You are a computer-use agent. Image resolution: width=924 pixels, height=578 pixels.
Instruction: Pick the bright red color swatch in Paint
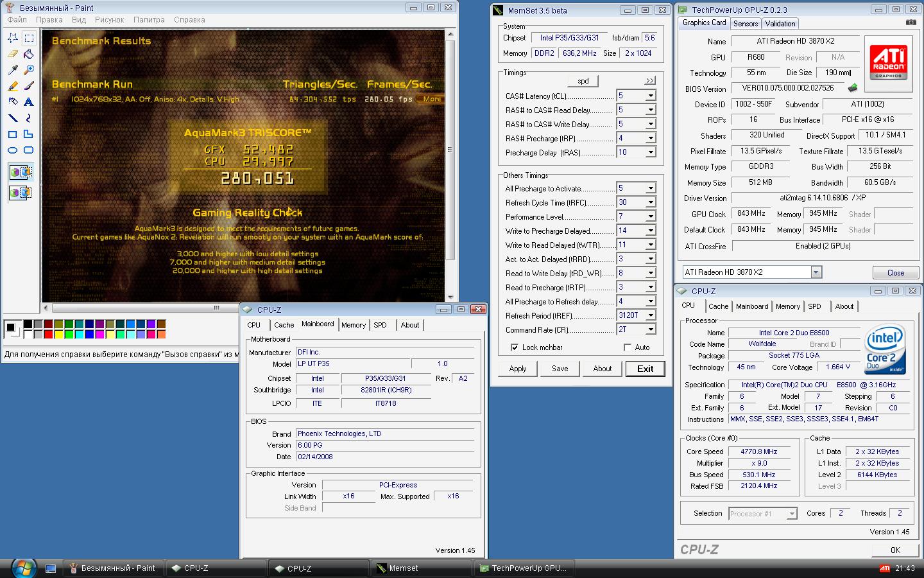click(48, 334)
